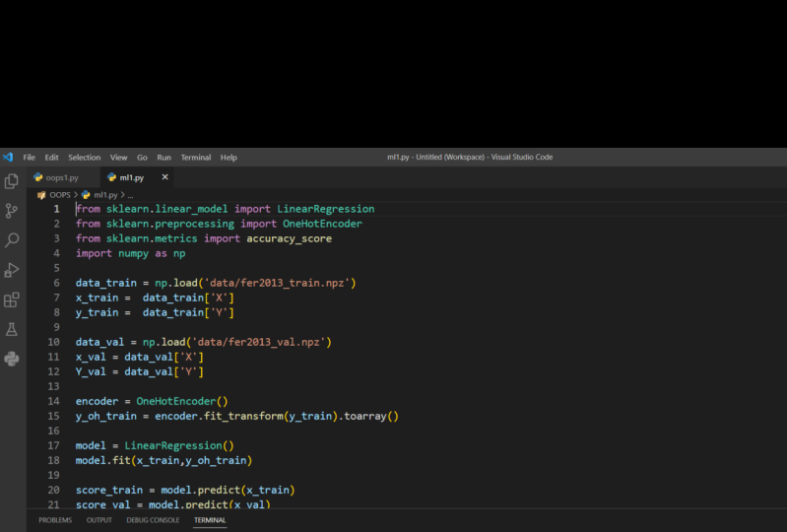The height and width of the screenshot is (532, 787).
Task: Open the Run and Debug view
Action: [12, 270]
